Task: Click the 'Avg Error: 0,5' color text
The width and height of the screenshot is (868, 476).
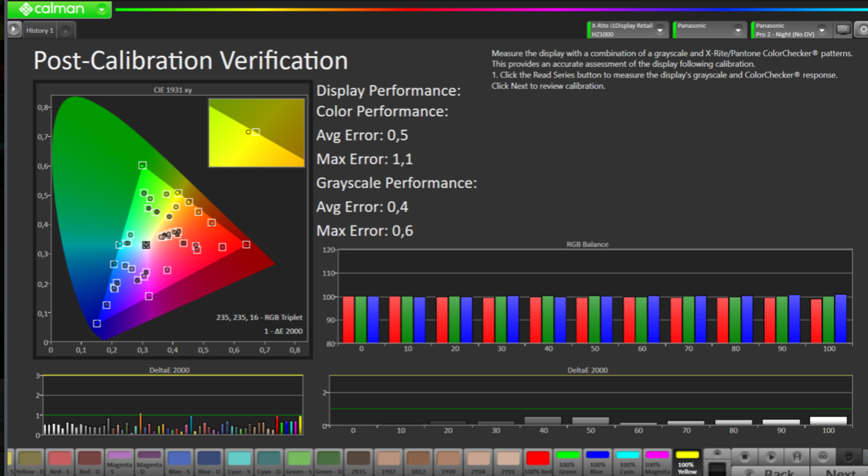Action: pyautogui.click(x=362, y=135)
